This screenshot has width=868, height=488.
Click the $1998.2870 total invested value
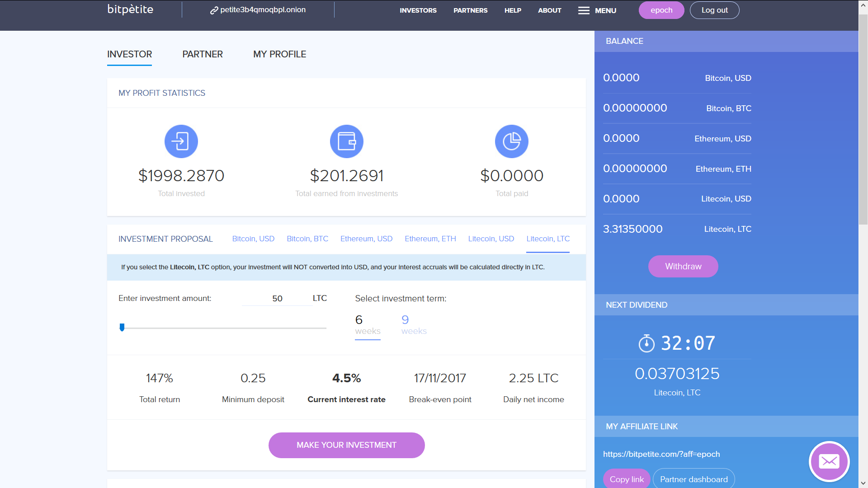click(181, 175)
